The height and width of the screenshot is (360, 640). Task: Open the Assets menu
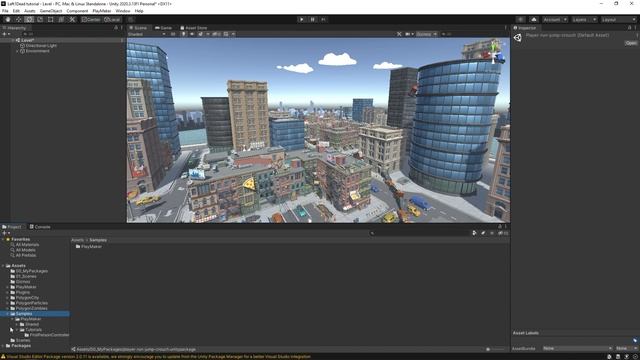pyautogui.click(x=30, y=11)
